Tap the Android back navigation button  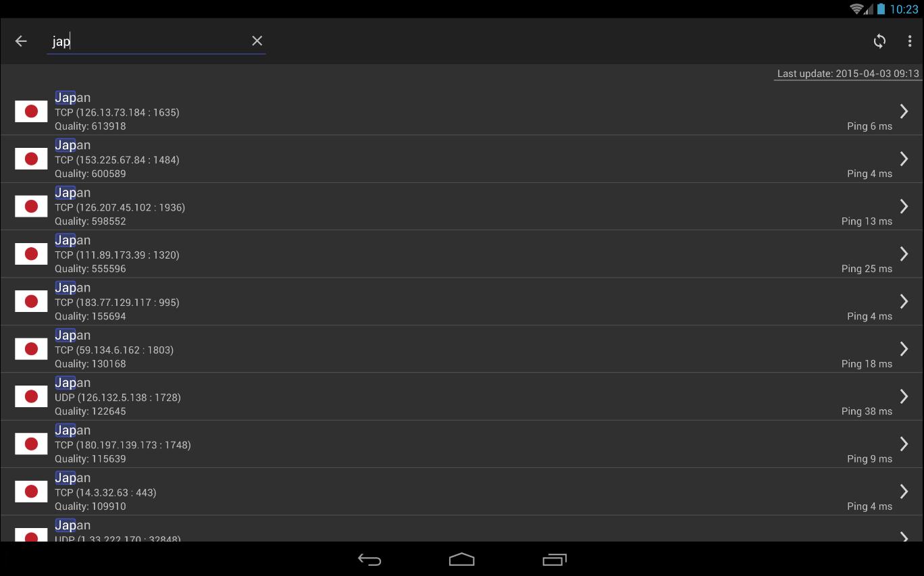pyautogui.click(x=369, y=559)
